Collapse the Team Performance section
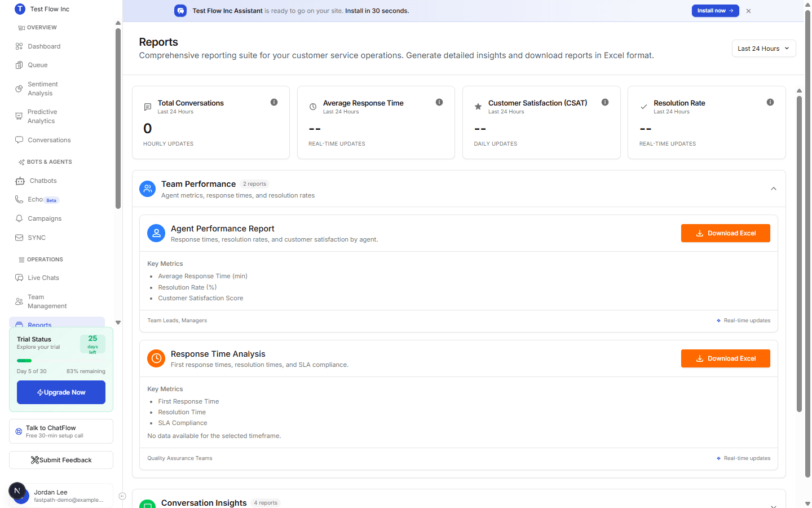Screen dimensions: 812x508 (774, 189)
